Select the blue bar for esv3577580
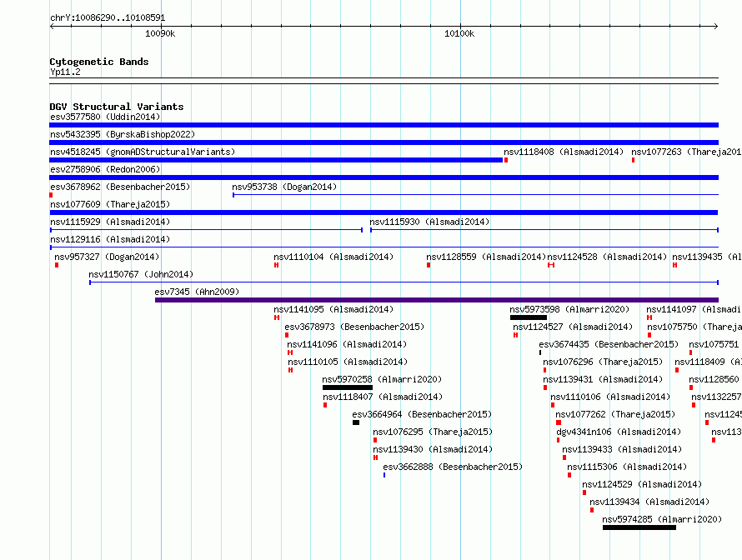Viewport: 742px width, 560px height. click(x=384, y=125)
